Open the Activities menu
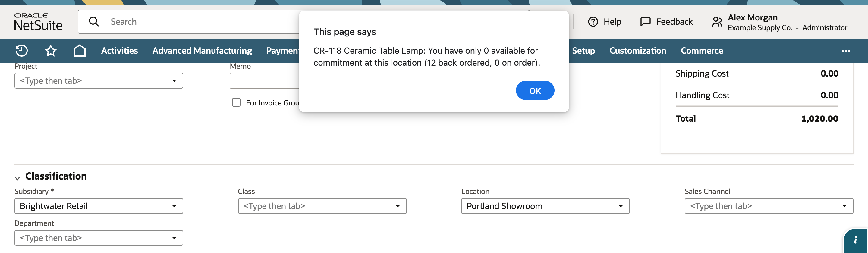 click(x=120, y=51)
